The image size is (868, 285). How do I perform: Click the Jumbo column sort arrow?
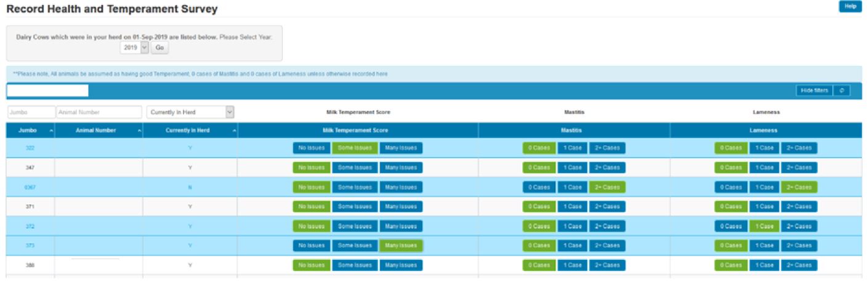click(50, 131)
